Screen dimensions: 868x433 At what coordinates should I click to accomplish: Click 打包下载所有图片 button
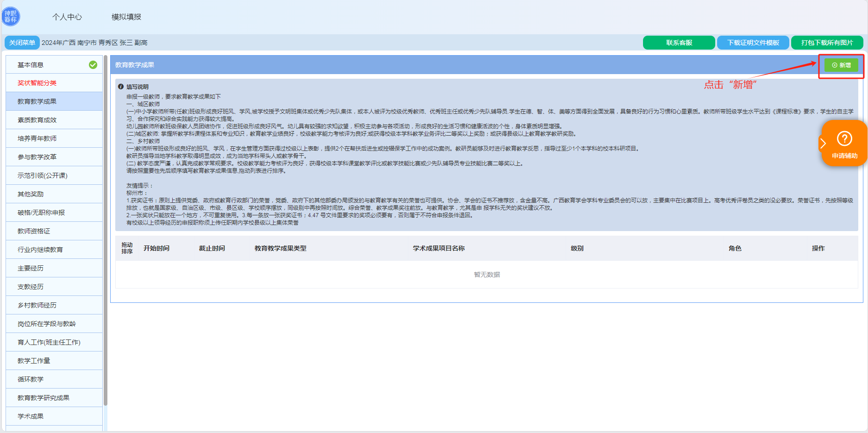coord(827,43)
